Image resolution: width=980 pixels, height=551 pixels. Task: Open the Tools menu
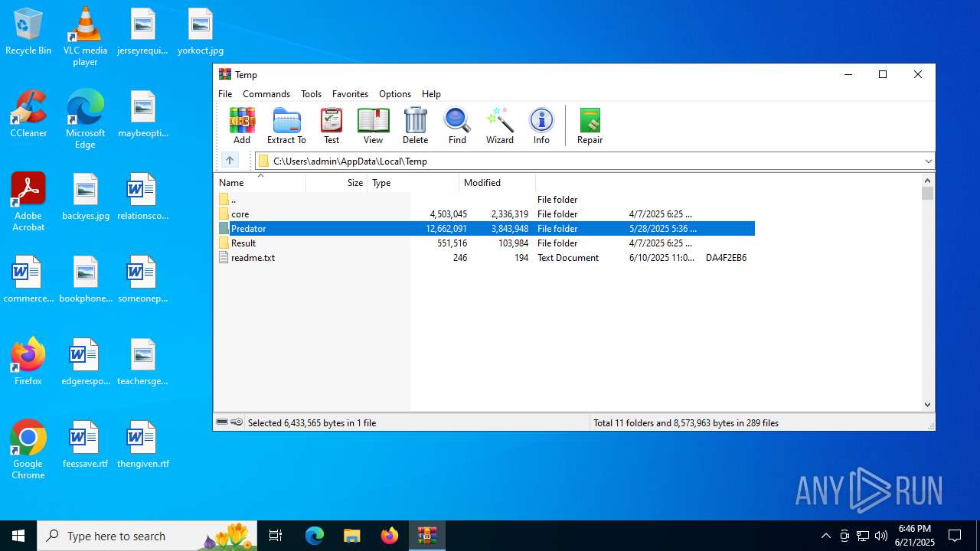click(x=311, y=94)
